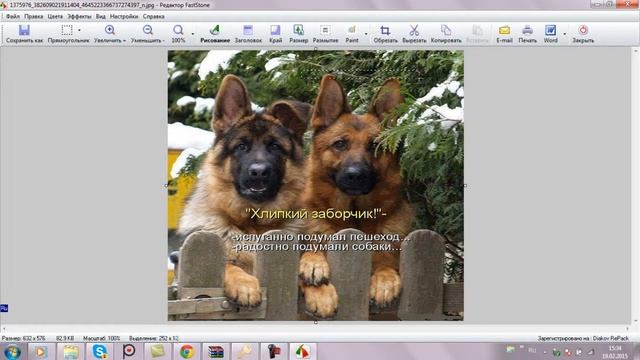Click the Выделение selection size status
This screenshot has width=640, height=360.
(154, 338)
